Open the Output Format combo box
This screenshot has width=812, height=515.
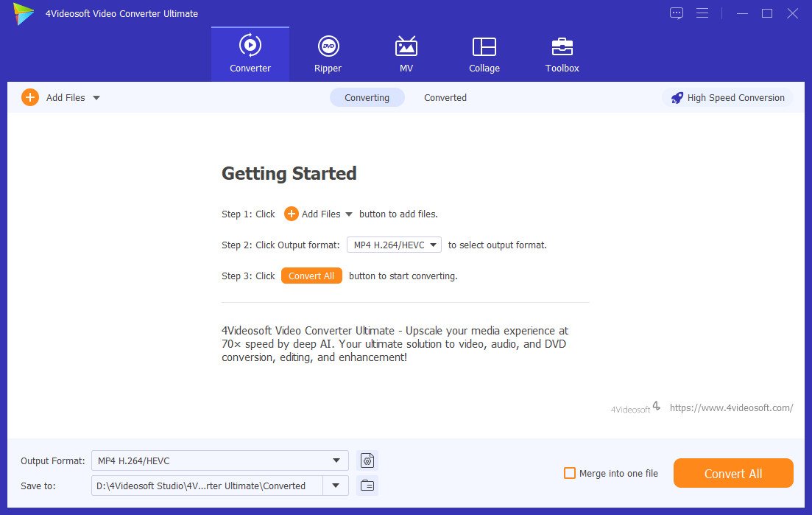(220, 460)
